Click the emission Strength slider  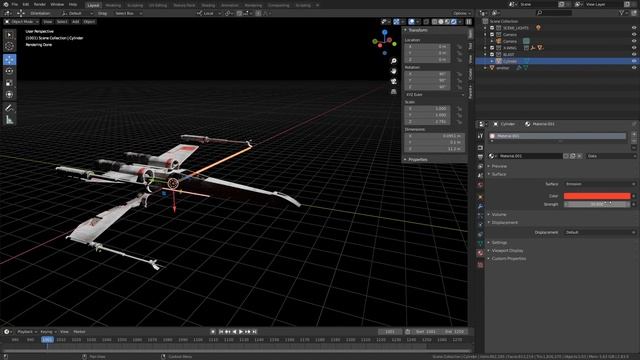tap(597, 204)
